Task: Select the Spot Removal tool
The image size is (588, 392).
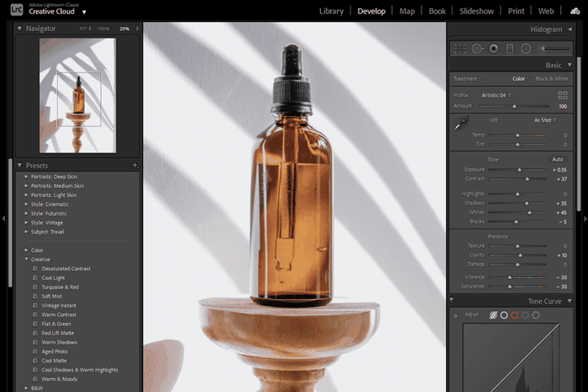Action: 477,48
